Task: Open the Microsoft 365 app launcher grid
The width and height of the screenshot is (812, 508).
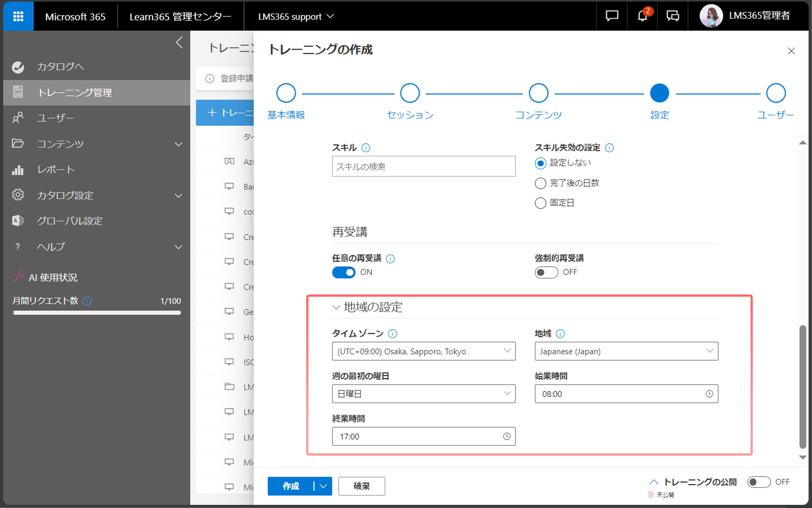Action: point(18,16)
